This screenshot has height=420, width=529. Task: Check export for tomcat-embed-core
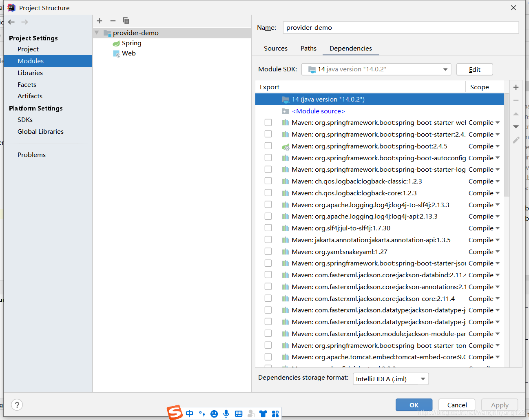pyautogui.click(x=268, y=357)
